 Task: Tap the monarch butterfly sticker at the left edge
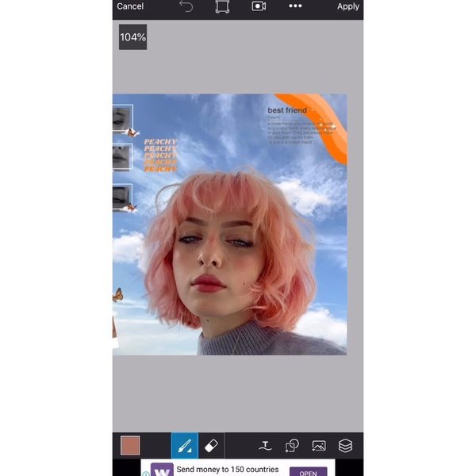click(x=117, y=295)
